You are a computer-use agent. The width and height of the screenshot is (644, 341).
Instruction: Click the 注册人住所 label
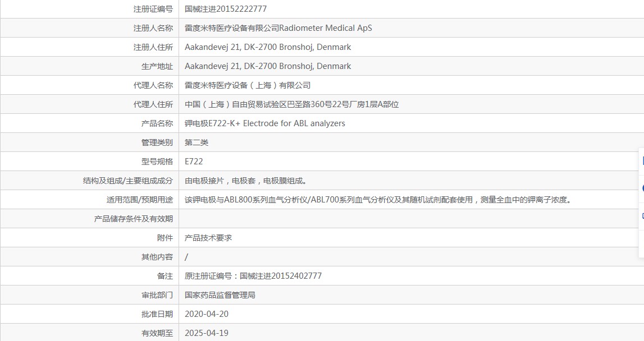point(153,47)
